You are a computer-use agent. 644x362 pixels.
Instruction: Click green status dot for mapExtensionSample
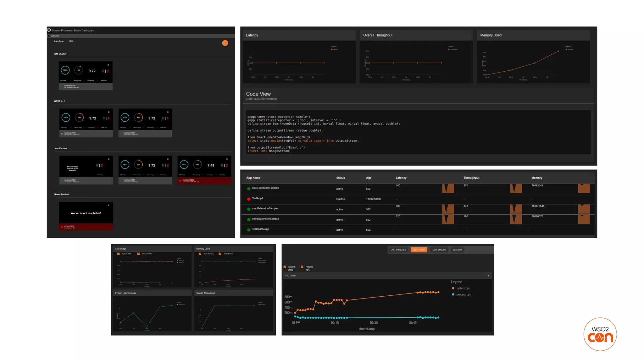pyautogui.click(x=249, y=209)
